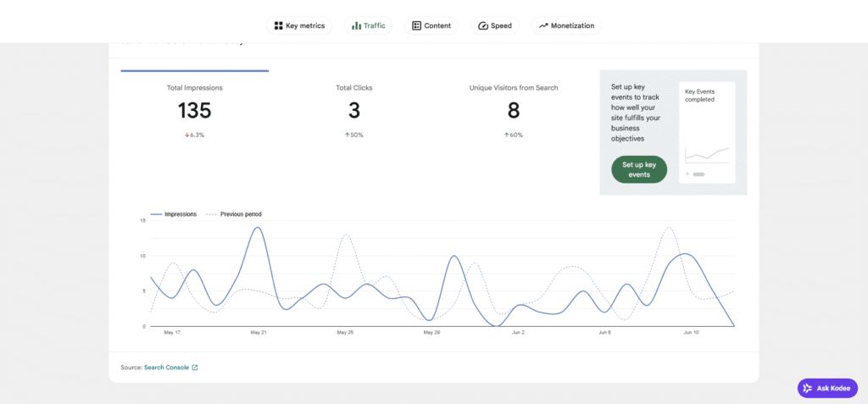The image size is (868, 404).
Task: Click the Monetization trend arrow icon
Action: 543,25
